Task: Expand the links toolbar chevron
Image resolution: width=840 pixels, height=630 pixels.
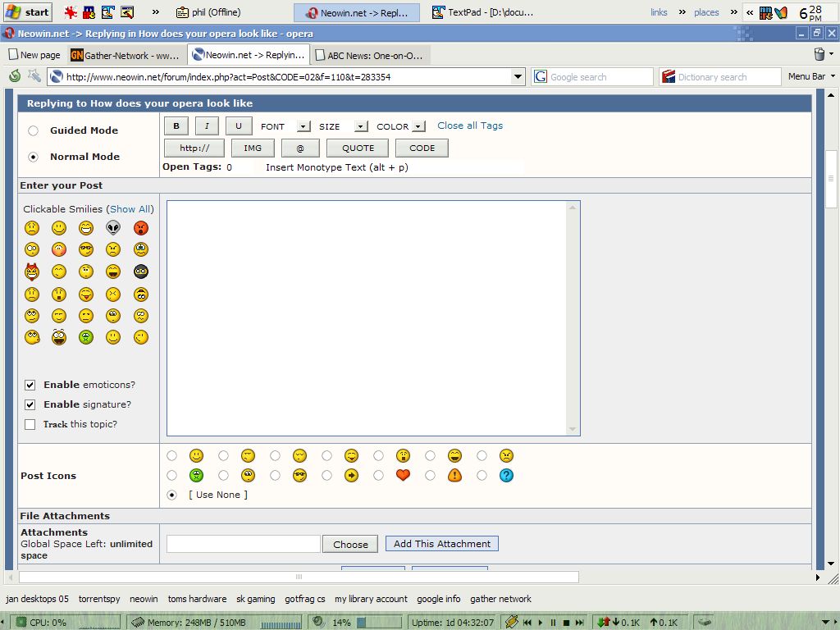Action: coord(682,11)
